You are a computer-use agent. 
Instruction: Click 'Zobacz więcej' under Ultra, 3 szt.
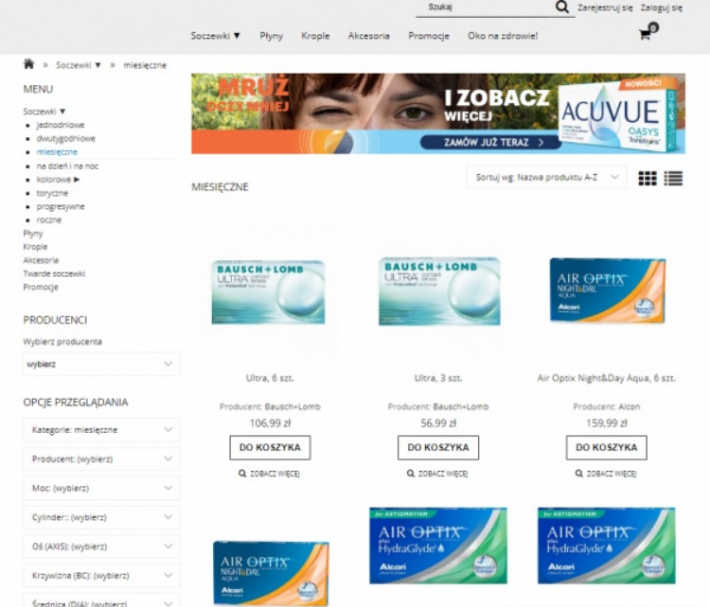coord(438,473)
